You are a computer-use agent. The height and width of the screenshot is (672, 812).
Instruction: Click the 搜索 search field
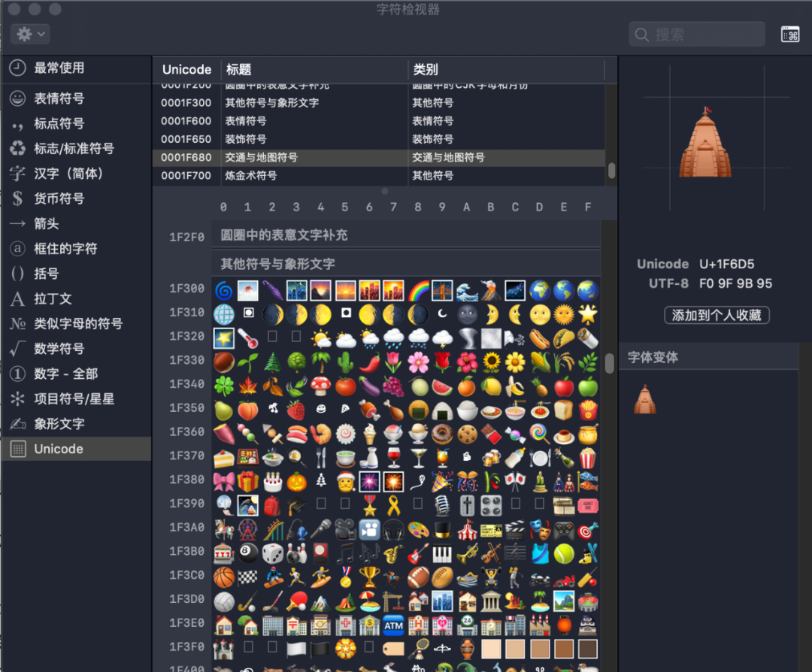[x=695, y=34]
